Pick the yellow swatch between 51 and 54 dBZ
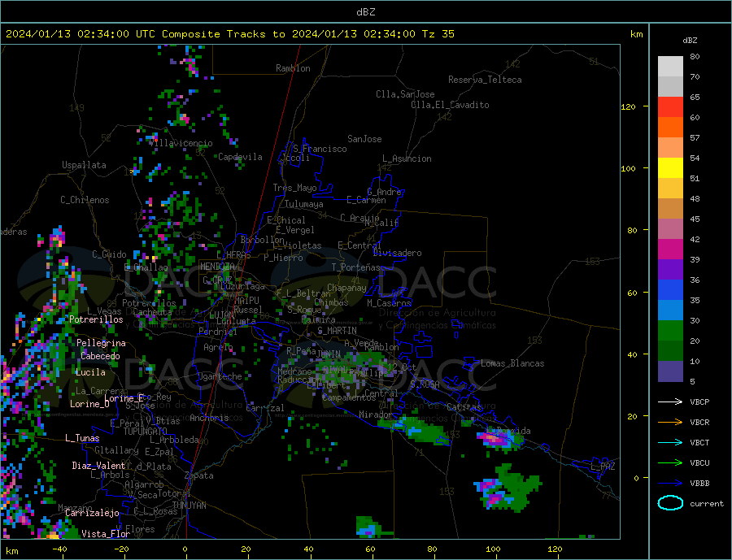 tap(670, 168)
